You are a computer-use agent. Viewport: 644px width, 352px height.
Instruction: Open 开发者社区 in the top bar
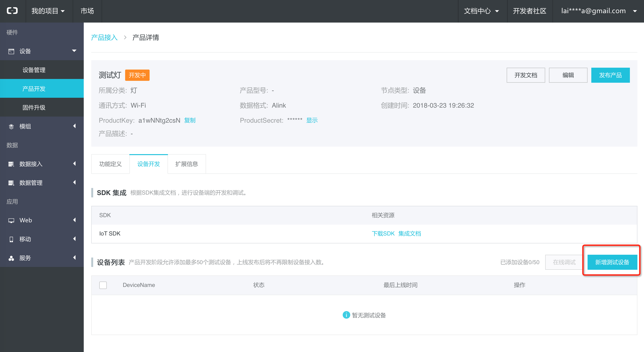point(530,11)
